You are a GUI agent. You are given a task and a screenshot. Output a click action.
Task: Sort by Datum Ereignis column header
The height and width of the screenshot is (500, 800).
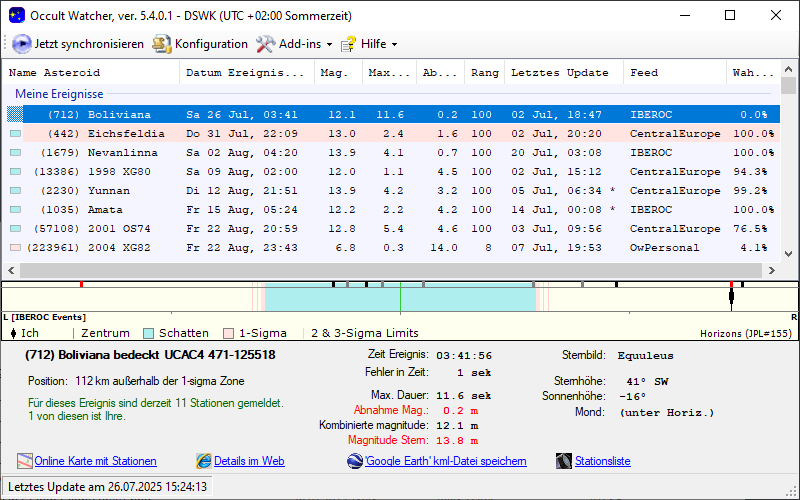click(245, 73)
